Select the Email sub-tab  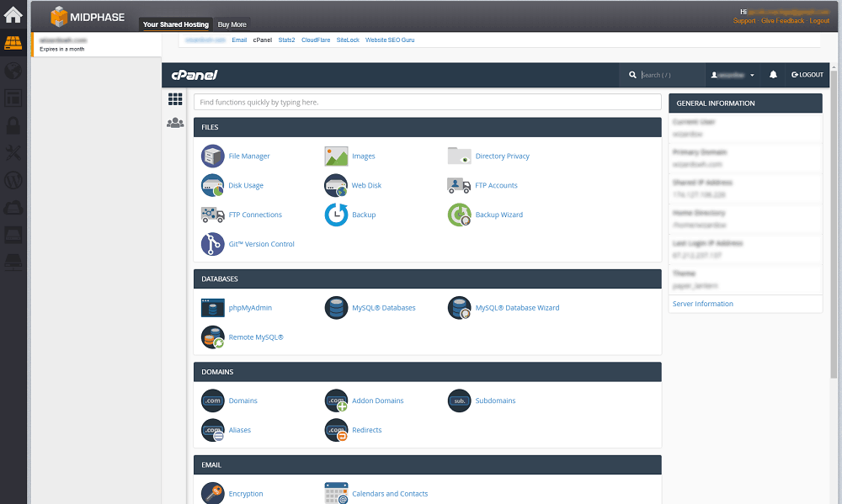pyautogui.click(x=239, y=40)
